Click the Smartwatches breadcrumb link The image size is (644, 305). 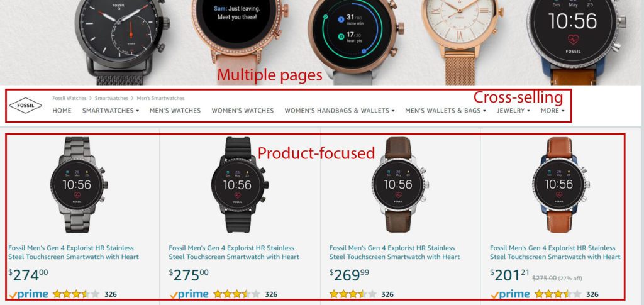tap(111, 98)
